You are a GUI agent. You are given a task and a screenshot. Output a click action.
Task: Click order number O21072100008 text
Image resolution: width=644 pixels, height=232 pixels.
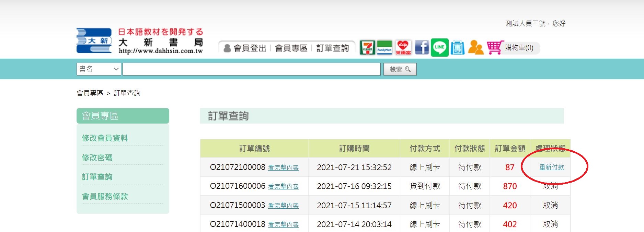coord(238,167)
